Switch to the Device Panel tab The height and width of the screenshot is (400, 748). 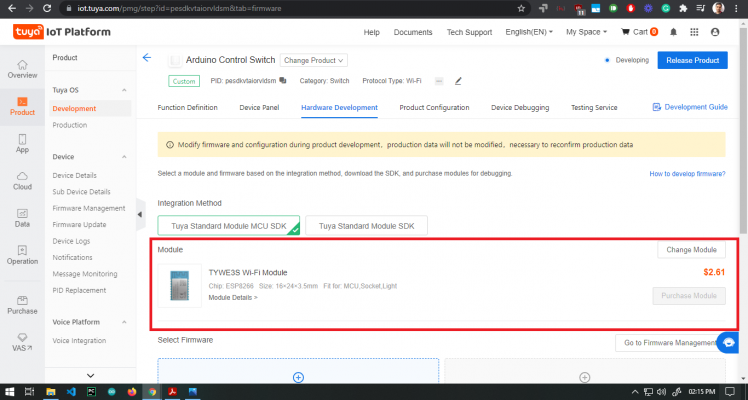pos(259,107)
